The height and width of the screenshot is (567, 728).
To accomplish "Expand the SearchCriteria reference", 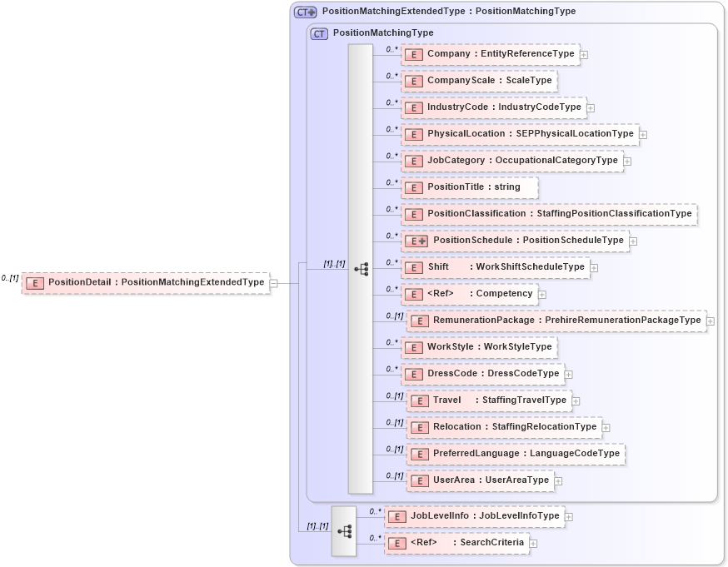I will (x=533, y=543).
